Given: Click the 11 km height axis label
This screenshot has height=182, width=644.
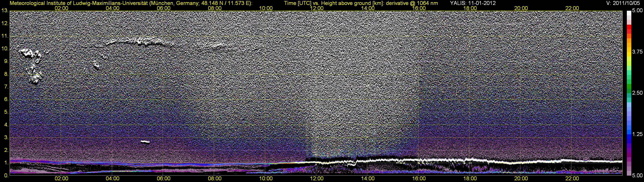Looking at the screenshot, I should pos(5,36).
